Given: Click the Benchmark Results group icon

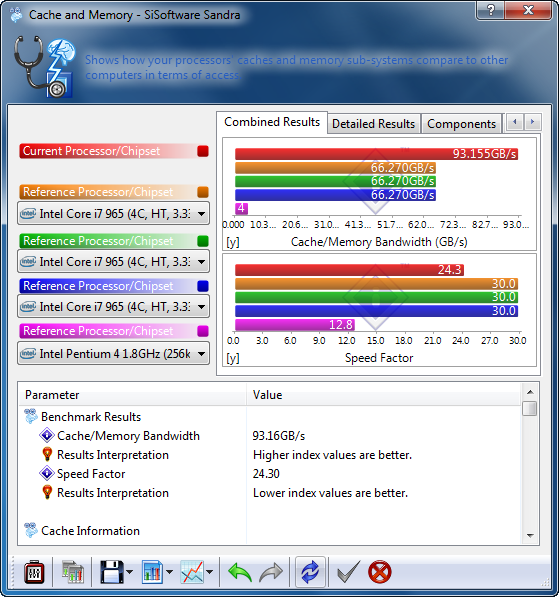Looking at the screenshot, I should [31, 417].
